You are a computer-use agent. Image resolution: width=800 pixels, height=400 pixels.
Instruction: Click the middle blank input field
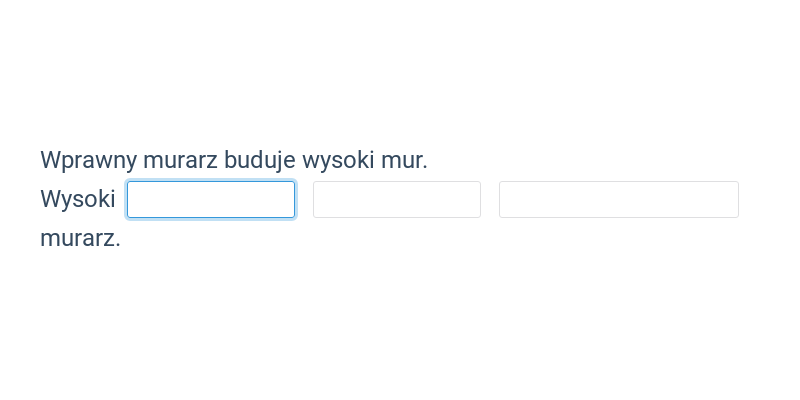397,199
